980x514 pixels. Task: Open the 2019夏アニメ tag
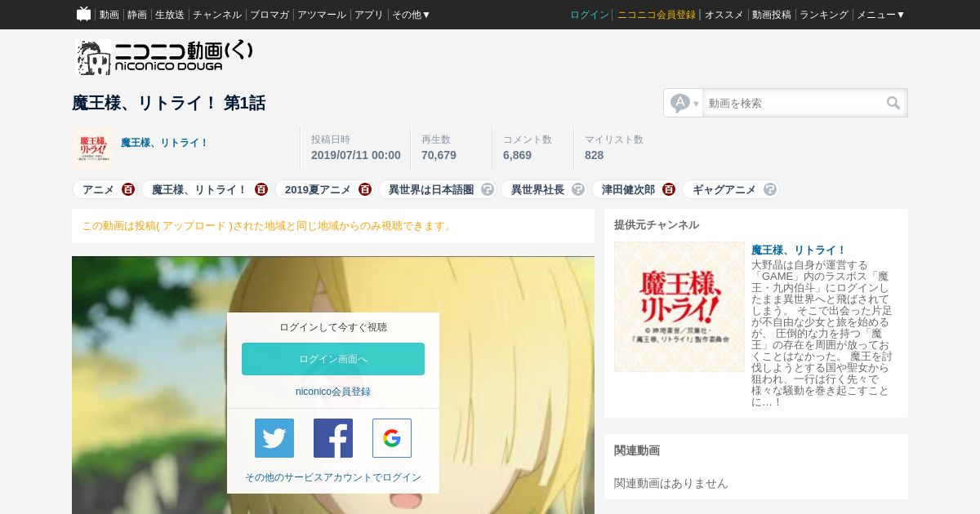[x=318, y=189]
